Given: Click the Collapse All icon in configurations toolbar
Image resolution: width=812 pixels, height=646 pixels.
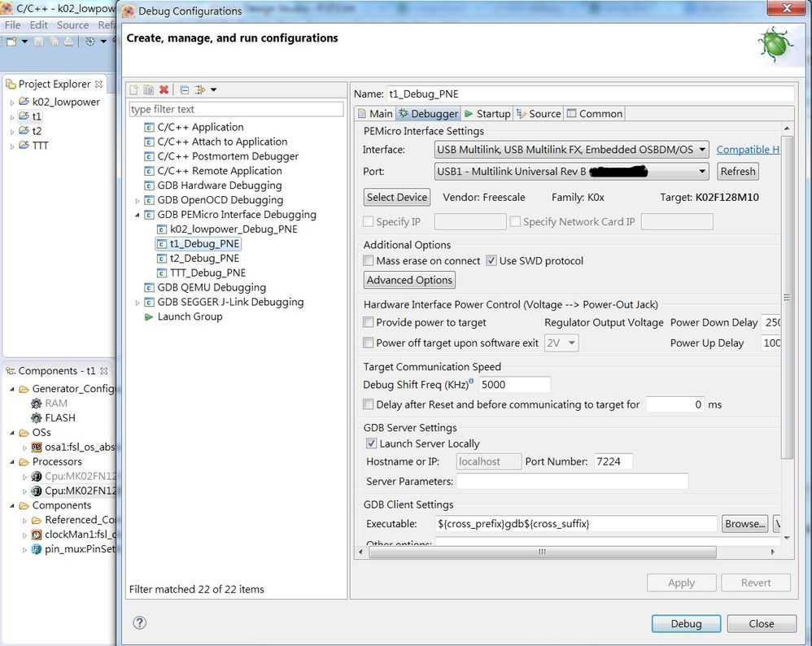Looking at the screenshot, I should coord(185,90).
